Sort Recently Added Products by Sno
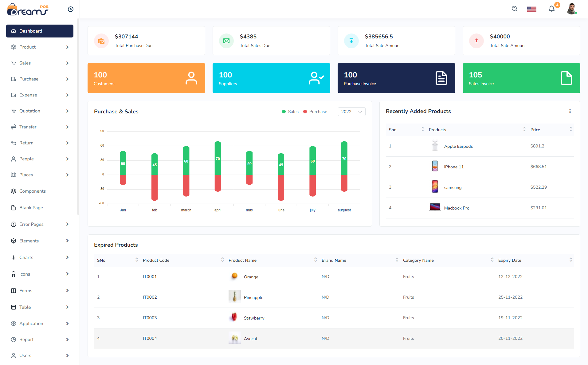 tap(423, 129)
